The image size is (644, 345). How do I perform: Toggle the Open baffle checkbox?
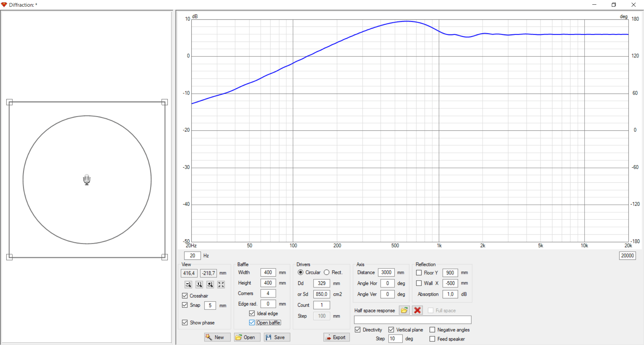252,323
